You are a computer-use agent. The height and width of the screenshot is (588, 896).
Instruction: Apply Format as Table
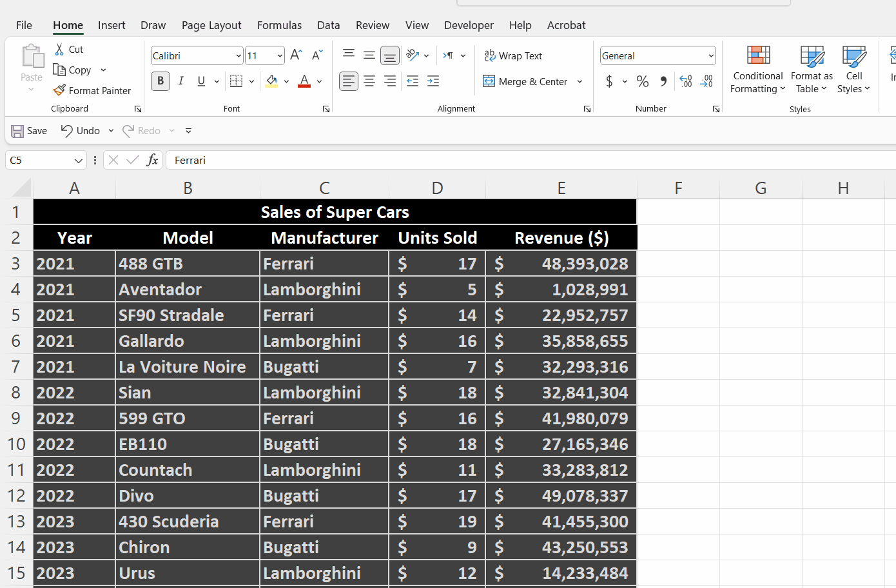(x=811, y=69)
